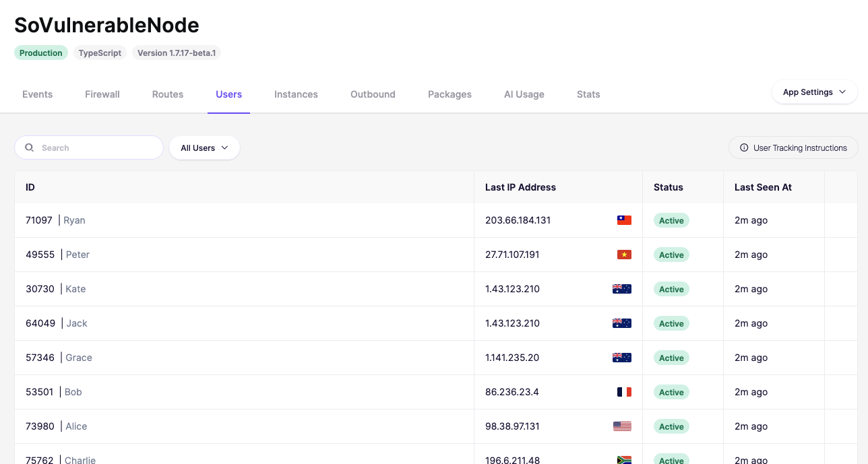This screenshot has height=464, width=868.
Task: Click the Taiwan flag in Ryan's row
Action: 624,220
